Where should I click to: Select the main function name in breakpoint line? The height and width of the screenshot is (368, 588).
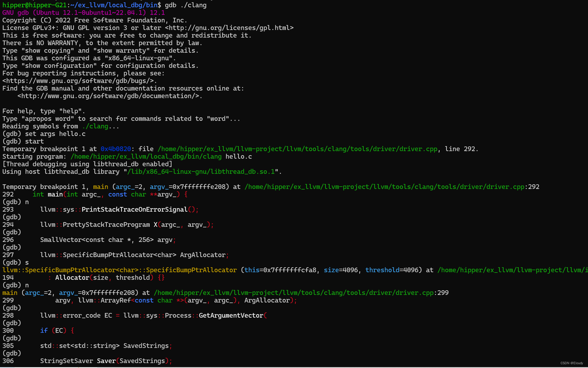click(x=100, y=187)
